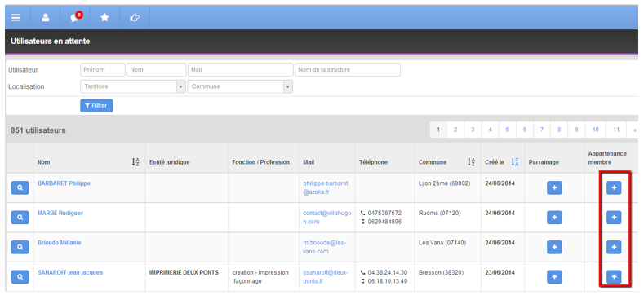Screen dimensions: 644x295
Task: Add Parrainage for SAHAROFF jean jacques
Action: tap(554, 277)
